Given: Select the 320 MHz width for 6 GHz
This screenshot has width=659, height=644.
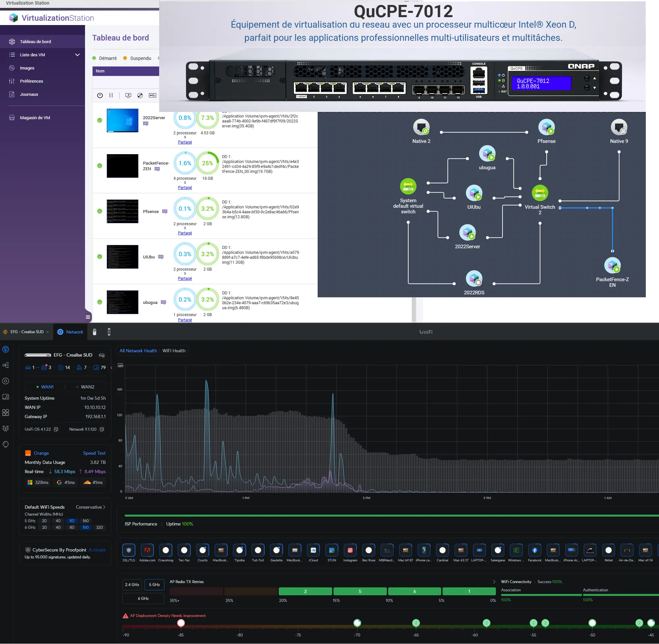Looking at the screenshot, I should pos(99,527).
